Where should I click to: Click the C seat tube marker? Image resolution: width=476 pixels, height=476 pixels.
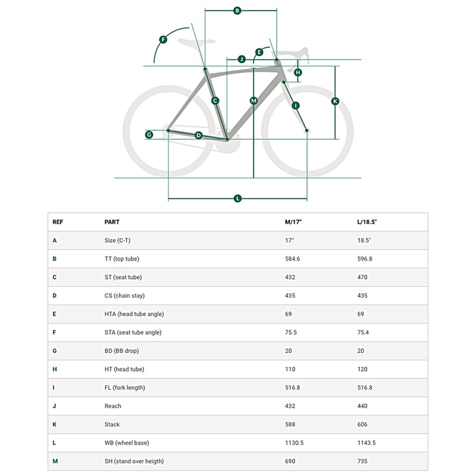click(215, 101)
